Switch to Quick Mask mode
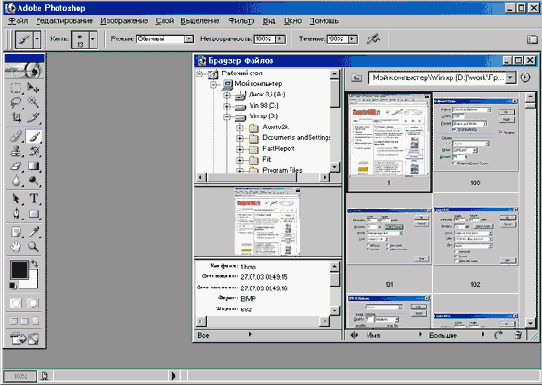This screenshot has width=542, height=385. pos(33,303)
